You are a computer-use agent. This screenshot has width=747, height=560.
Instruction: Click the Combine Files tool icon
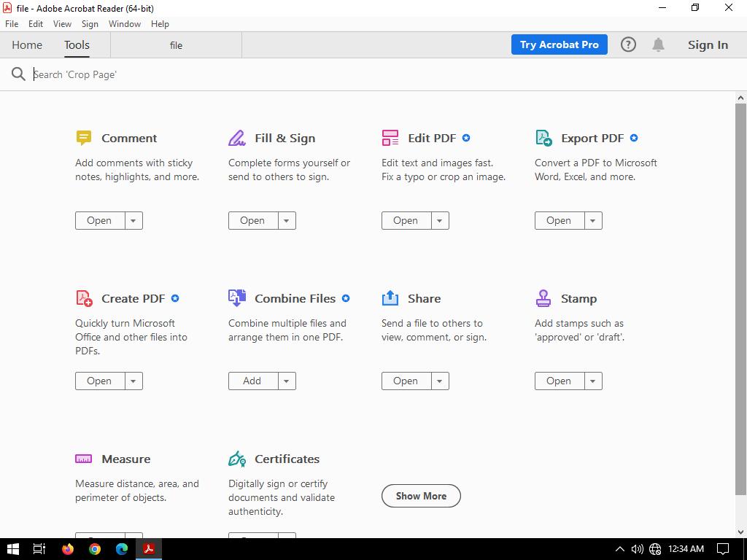[x=237, y=298]
